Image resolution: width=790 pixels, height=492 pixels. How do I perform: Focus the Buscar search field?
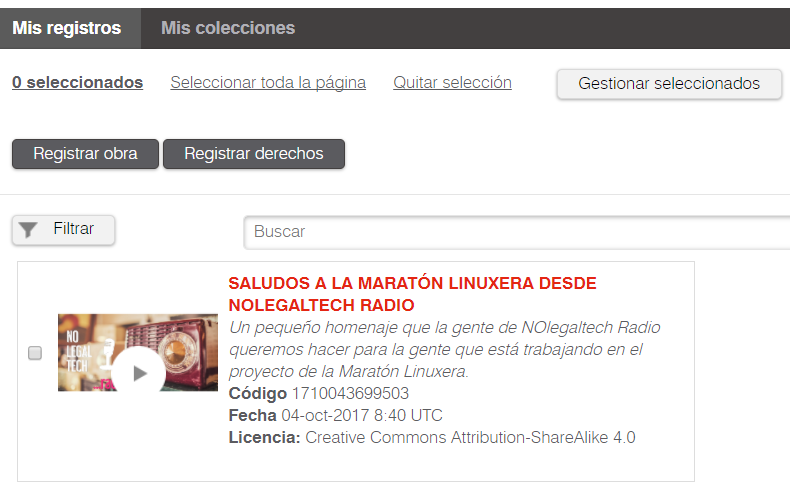click(517, 232)
